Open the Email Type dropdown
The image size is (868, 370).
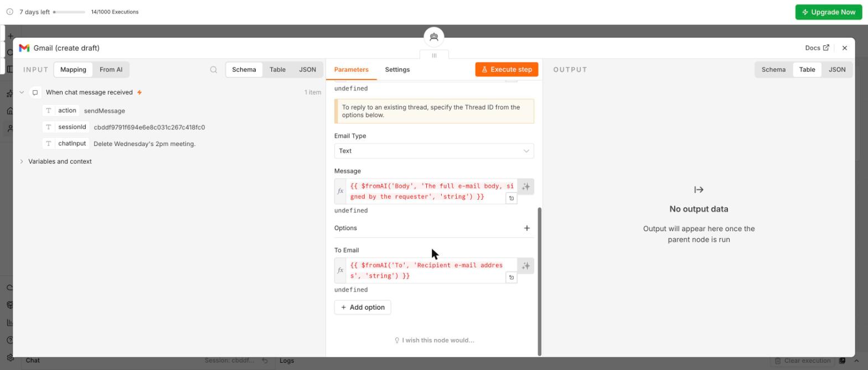click(x=434, y=151)
